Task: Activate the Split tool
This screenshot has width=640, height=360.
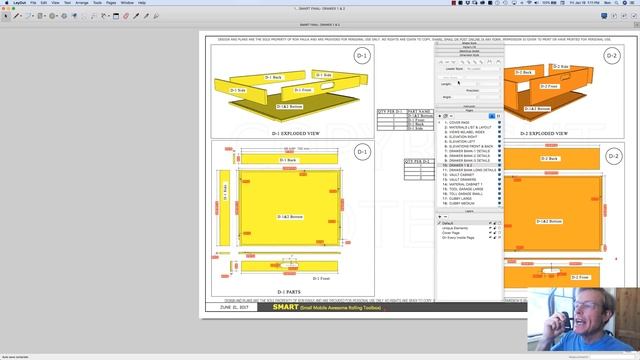Action: [x=147, y=16]
